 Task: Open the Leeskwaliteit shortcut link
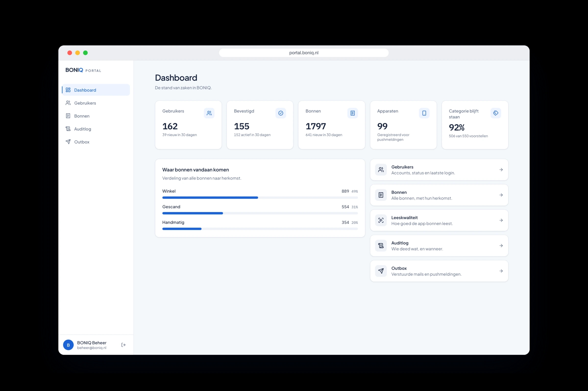439,220
